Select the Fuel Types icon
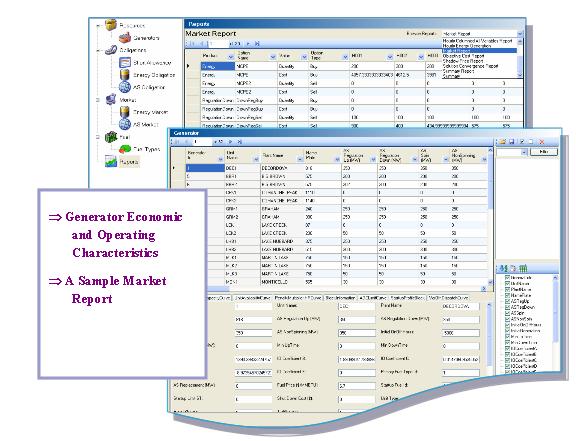576x441 pixels. [125, 148]
